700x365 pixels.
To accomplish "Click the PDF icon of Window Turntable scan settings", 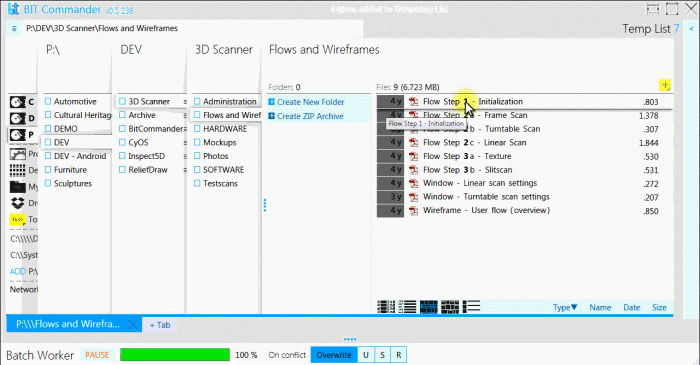I will (x=413, y=197).
